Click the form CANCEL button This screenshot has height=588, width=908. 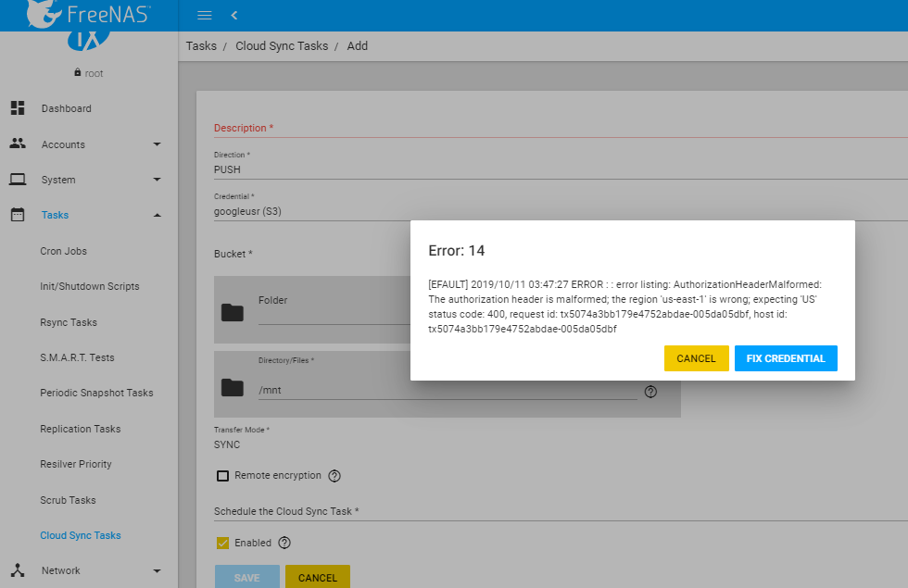(x=317, y=577)
